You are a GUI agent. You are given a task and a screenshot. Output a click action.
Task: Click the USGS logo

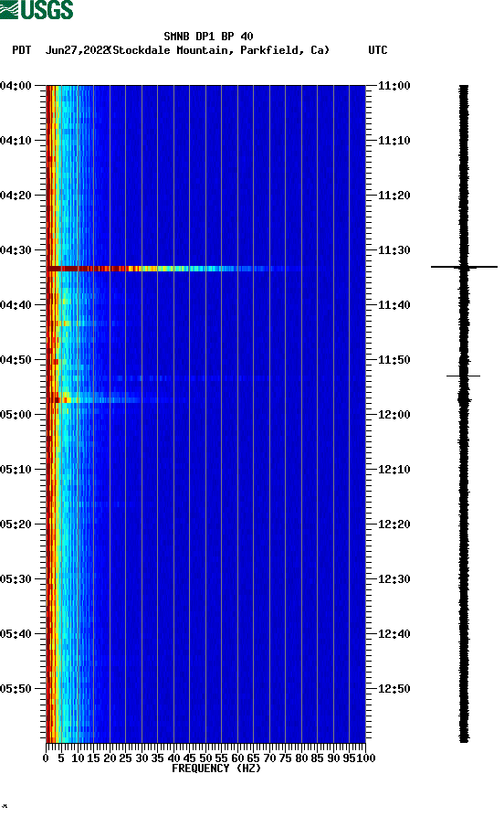point(37,9)
